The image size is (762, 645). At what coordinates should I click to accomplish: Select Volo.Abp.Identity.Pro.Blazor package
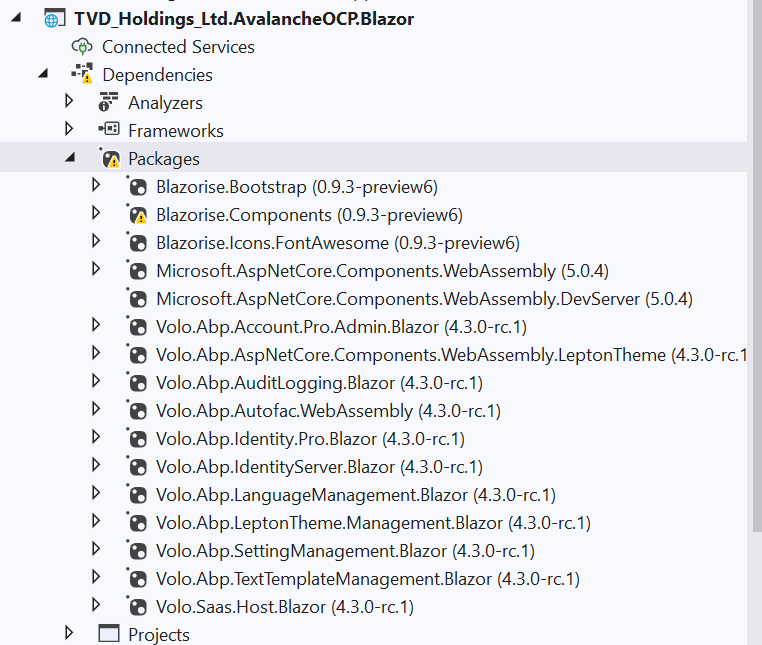[x=310, y=439]
